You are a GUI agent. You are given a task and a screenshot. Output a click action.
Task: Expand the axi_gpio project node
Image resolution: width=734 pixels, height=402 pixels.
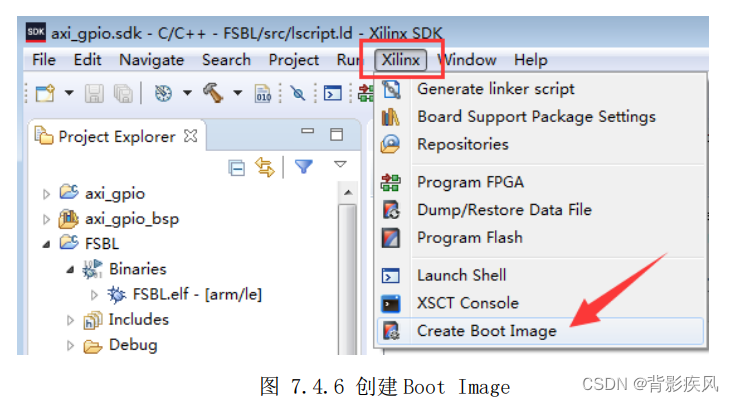click(x=46, y=194)
